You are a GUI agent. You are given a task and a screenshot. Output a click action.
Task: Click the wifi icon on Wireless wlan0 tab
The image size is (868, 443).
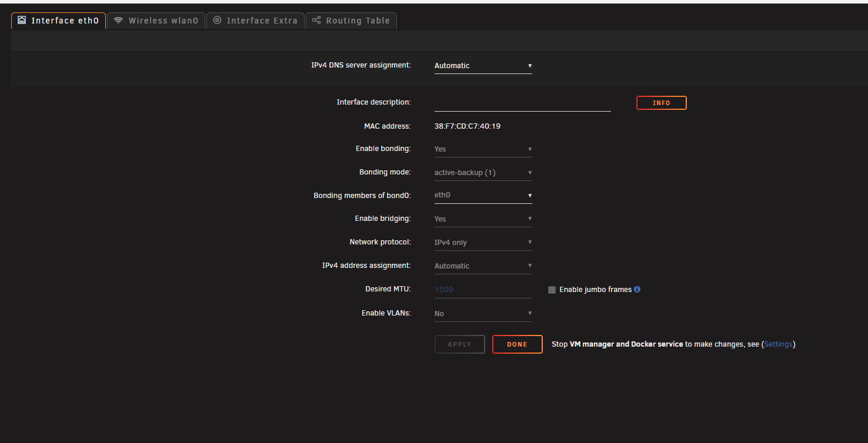pyautogui.click(x=118, y=21)
